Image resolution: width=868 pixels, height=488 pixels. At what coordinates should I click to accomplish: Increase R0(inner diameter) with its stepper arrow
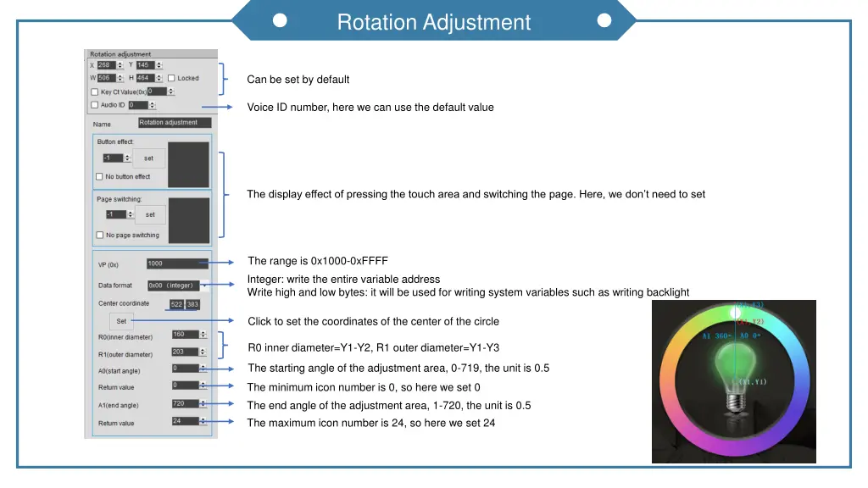tap(203, 330)
